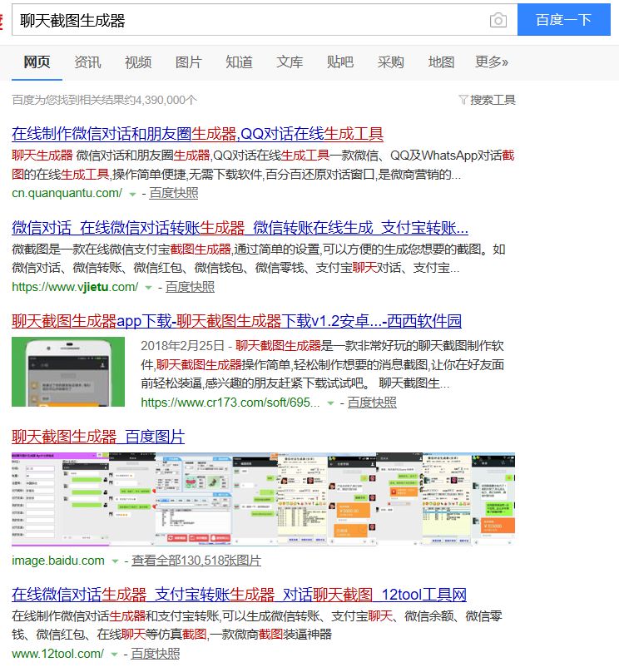Expand dropdown arrow next to cn.quanquantu.com
Image resolution: width=619 pixels, height=672 pixels.
pos(132,194)
